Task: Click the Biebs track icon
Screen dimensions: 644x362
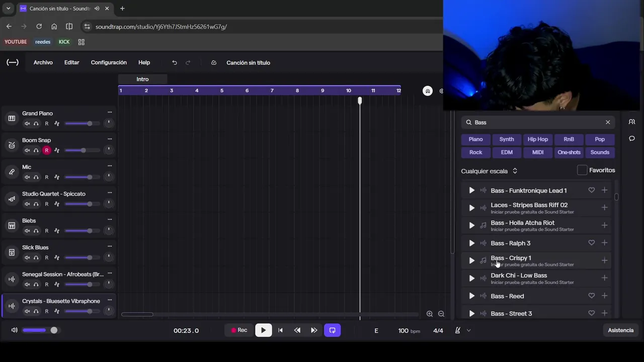Action: tap(12, 226)
